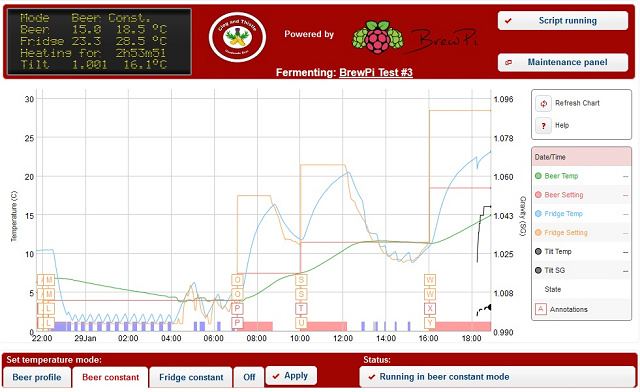The height and width of the screenshot is (392, 640).
Task: Open the red 'T' annotation marker
Action: [301, 308]
